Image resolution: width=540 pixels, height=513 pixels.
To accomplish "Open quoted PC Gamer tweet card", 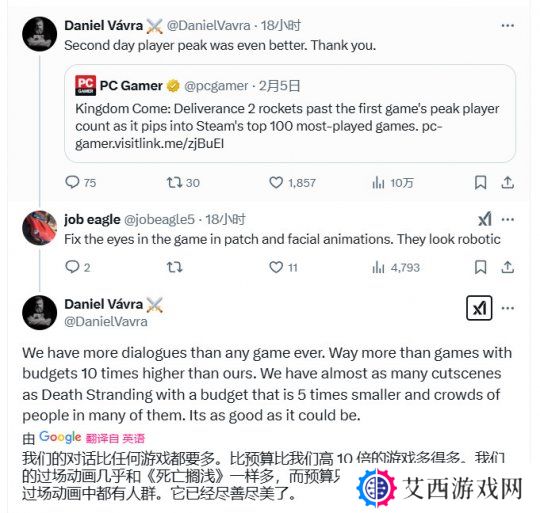I will pyautogui.click(x=290, y=113).
